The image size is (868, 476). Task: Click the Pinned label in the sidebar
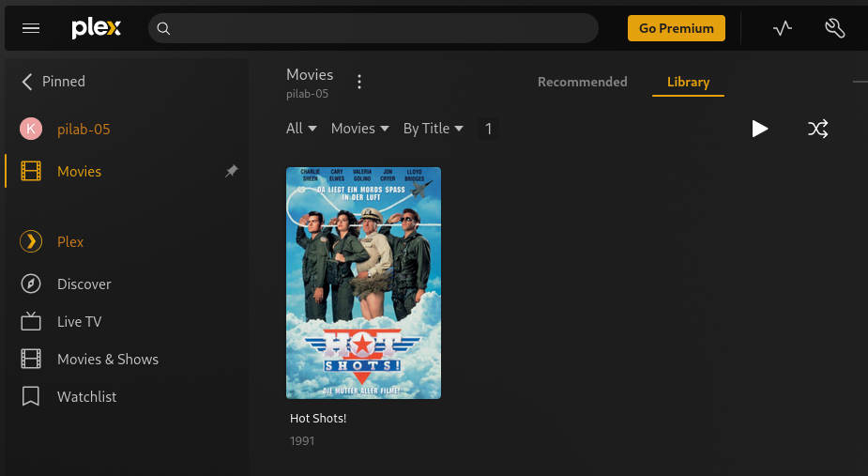coord(64,82)
